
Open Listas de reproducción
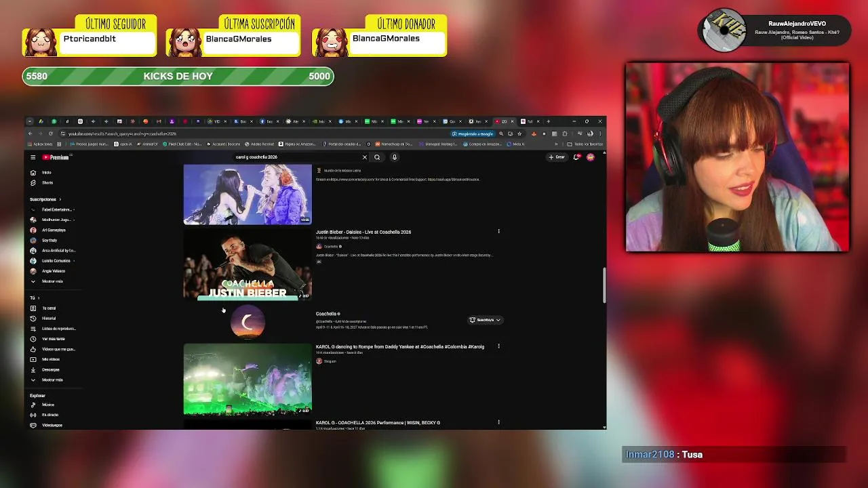pyautogui.click(x=53, y=328)
